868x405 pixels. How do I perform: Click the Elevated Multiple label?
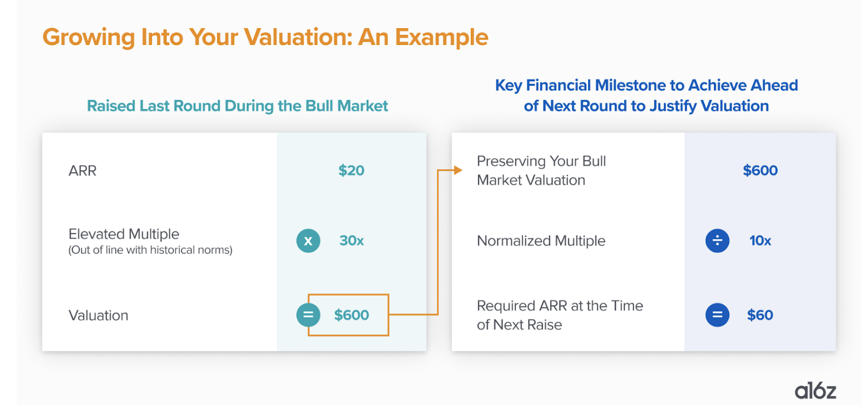pyautogui.click(x=124, y=234)
